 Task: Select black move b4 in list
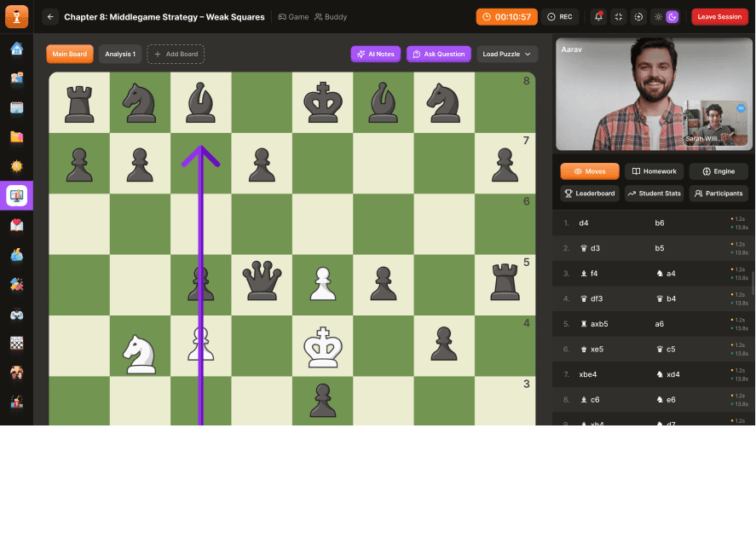click(x=666, y=298)
